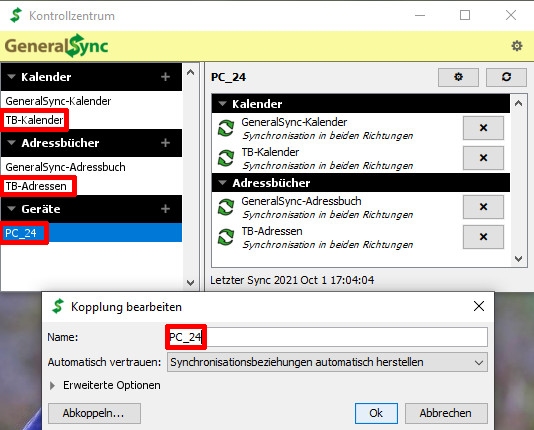Click 'Synchronisation in beiden Richtungen' under TB-Adressen

[328, 244]
